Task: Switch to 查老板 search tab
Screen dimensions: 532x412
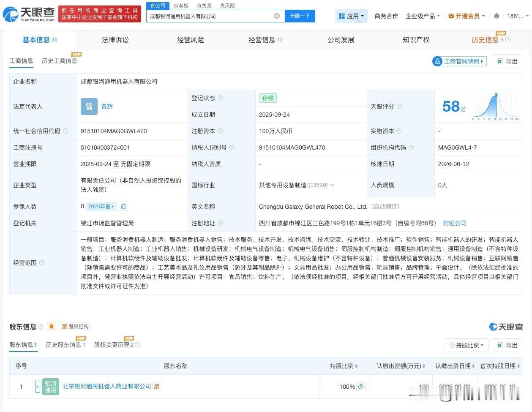Action: click(181, 6)
